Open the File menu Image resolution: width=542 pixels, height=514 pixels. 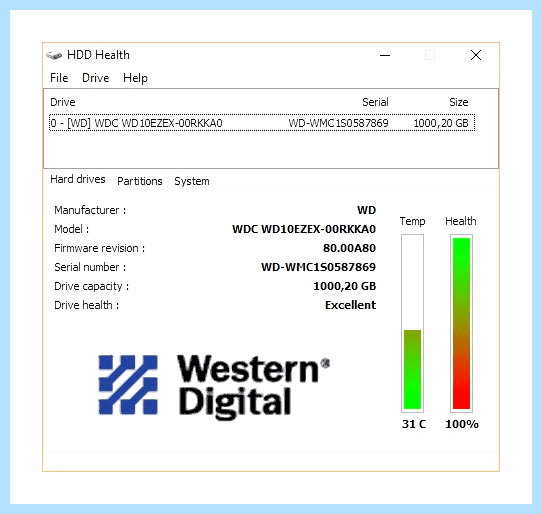click(59, 78)
